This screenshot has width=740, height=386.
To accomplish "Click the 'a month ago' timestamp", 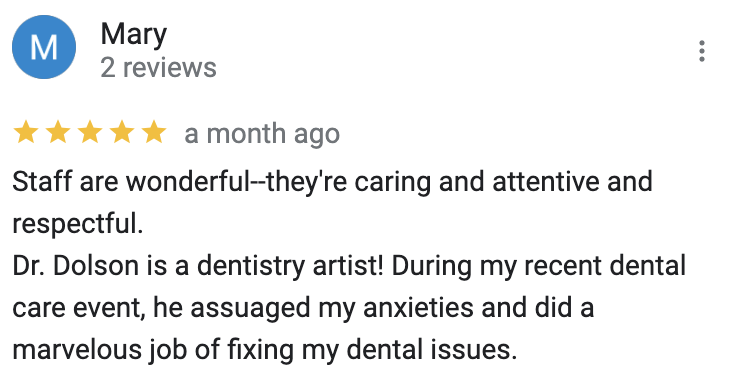I will 262,134.
